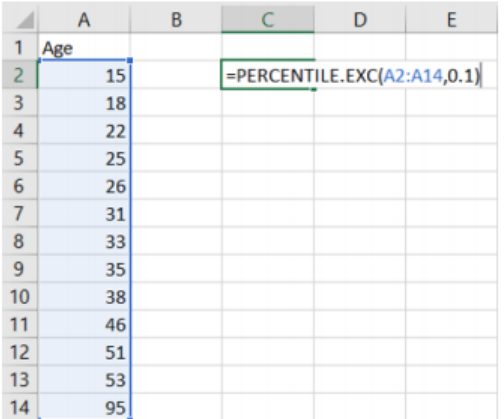The width and height of the screenshot is (504, 419).
Task: Click the 'Age' header cell
Action: pyautogui.click(x=84, y=47)
